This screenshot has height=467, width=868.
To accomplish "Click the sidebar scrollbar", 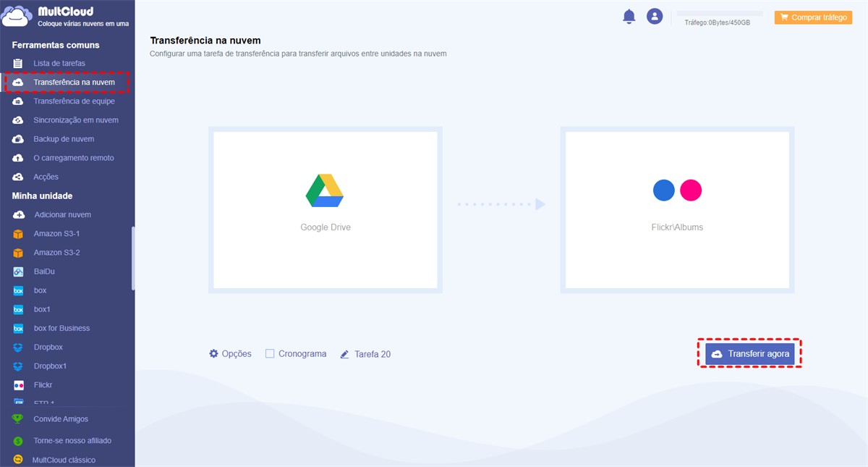I will click(x=132, y=258).
